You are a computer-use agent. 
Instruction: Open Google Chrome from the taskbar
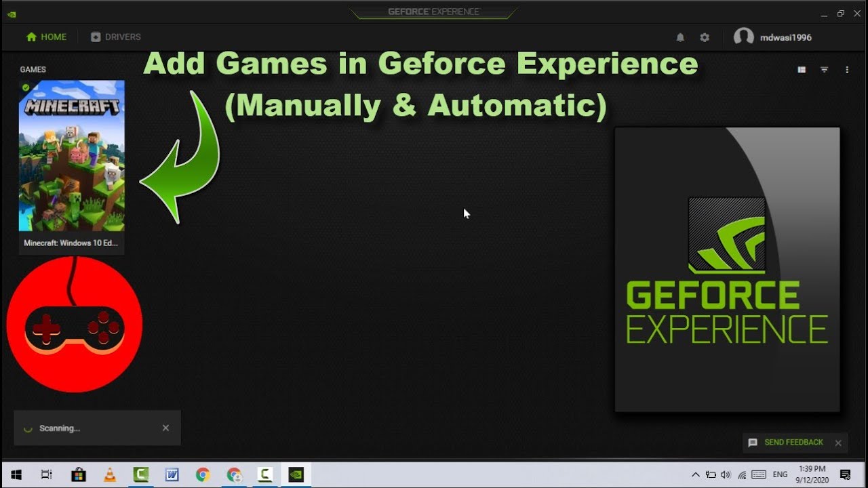click(203, 474)
